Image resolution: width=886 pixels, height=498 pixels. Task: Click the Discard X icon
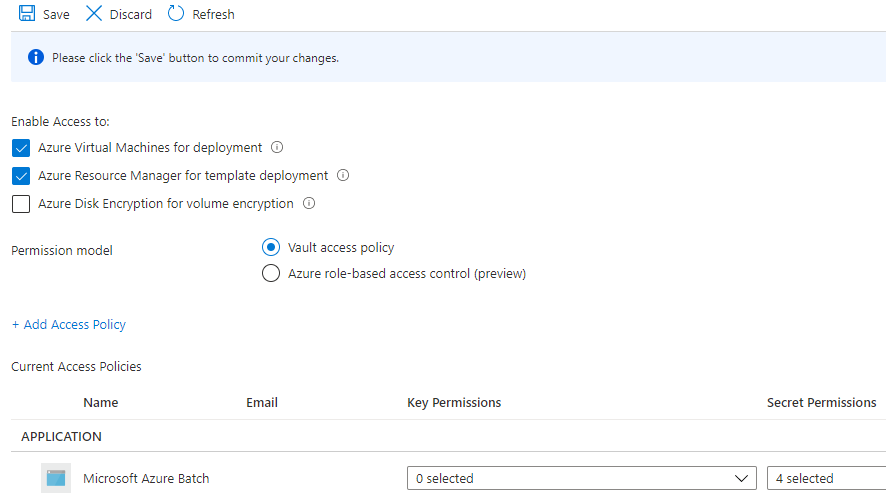[94, 14]
